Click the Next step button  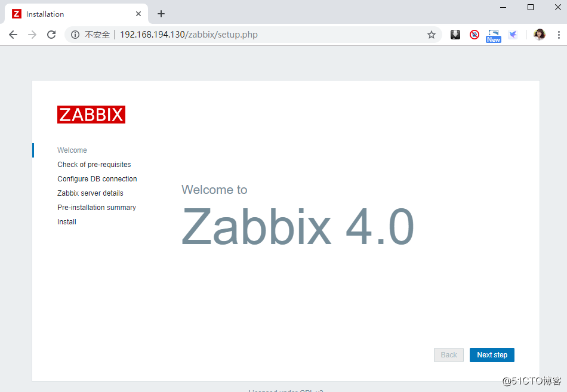pyautogui.click(x=492, y=355)
